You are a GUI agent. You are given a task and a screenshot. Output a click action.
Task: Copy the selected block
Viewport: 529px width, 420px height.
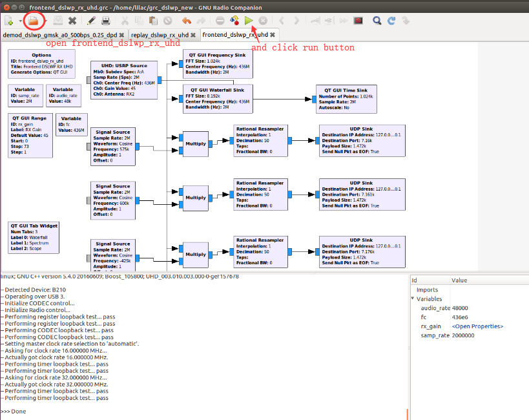click(x=139, y=21)
